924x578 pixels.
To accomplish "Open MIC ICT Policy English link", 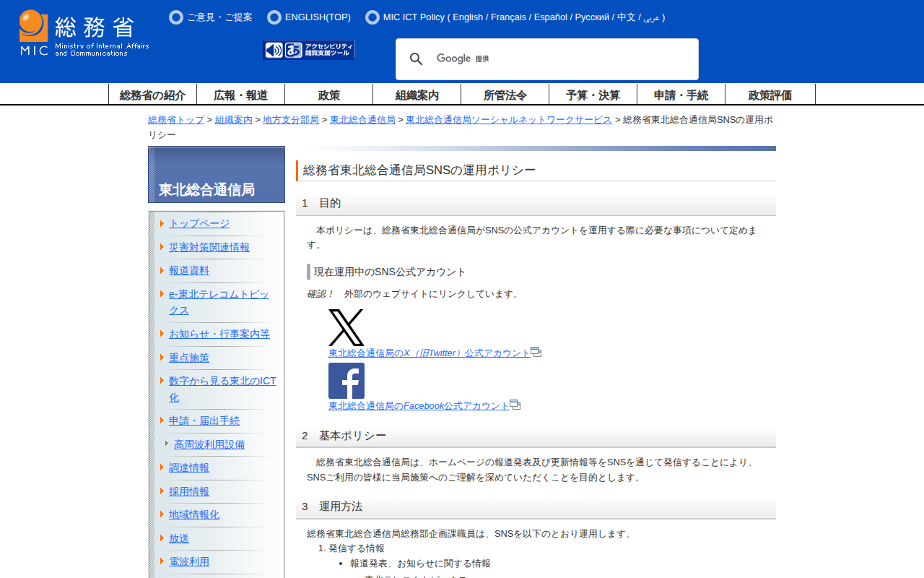I will click(468, 17).
